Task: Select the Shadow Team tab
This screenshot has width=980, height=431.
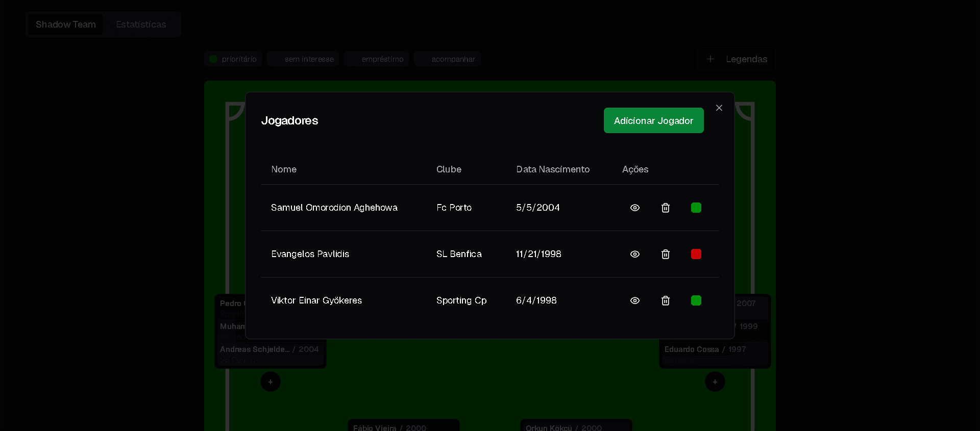Action: coord(66,24)
